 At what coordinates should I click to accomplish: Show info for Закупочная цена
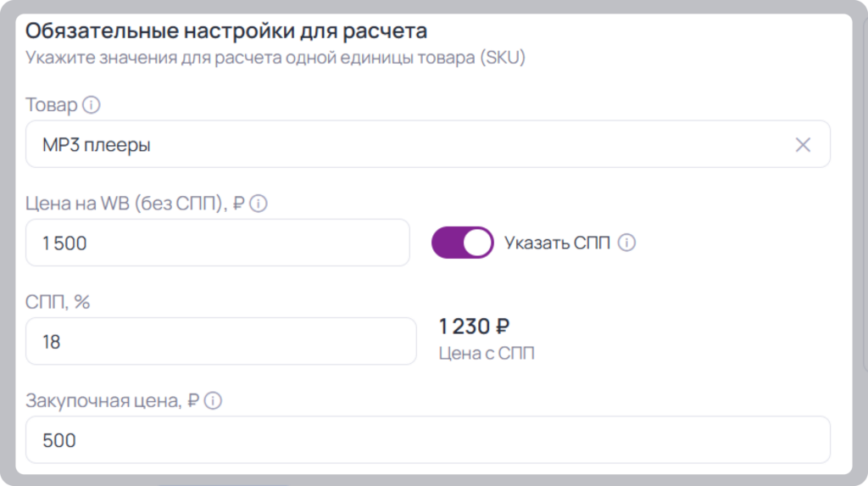[x=213, y=400]
